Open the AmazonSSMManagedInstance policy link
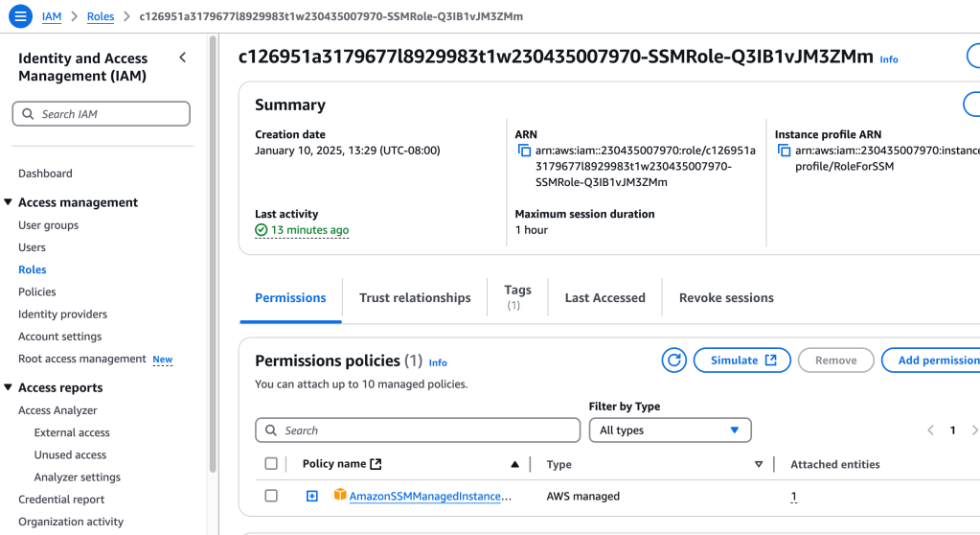 click(x=430, y=497)
